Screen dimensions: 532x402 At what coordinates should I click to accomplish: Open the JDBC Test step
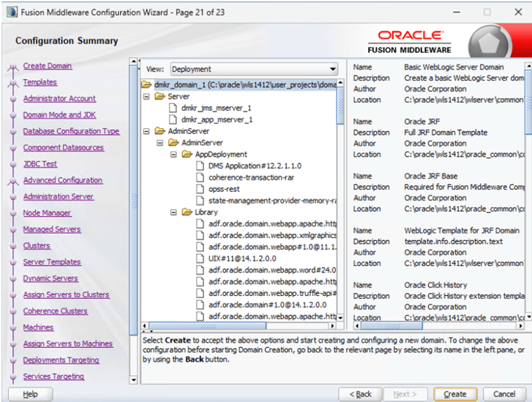coord(40,164)
